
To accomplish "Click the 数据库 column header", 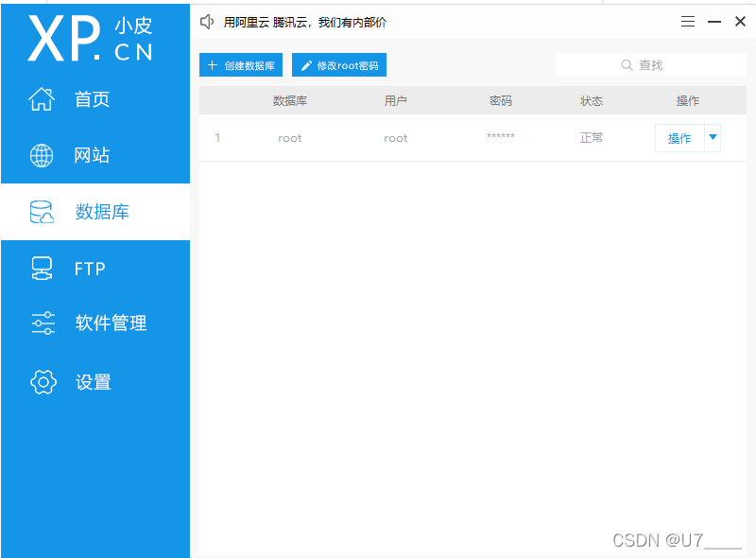I will tap(290, 99).
